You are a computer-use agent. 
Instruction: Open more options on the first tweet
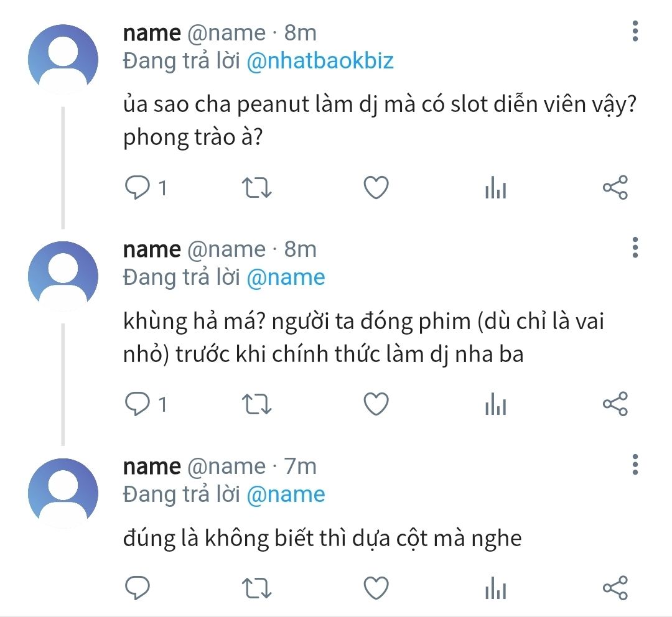coord(635,30)
